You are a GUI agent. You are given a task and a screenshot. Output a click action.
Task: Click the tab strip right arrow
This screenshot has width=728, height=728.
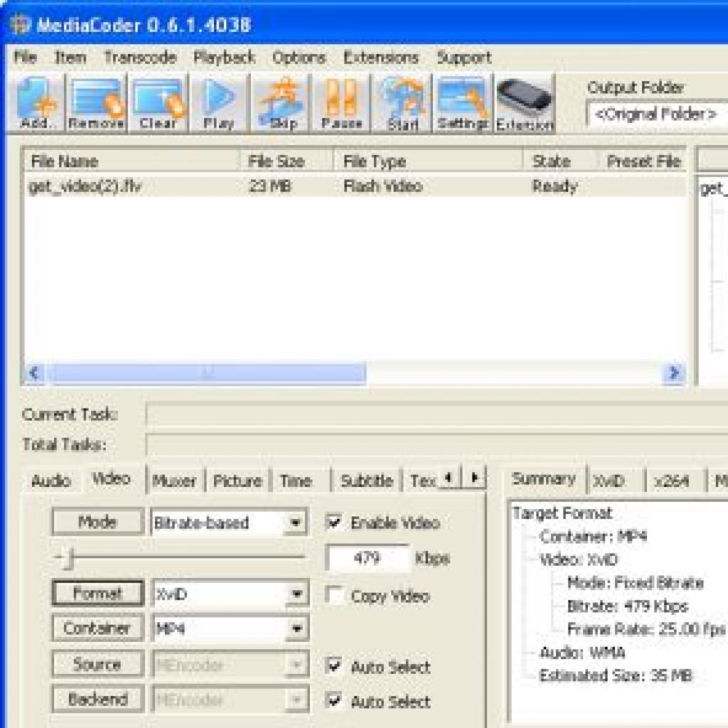474,477
